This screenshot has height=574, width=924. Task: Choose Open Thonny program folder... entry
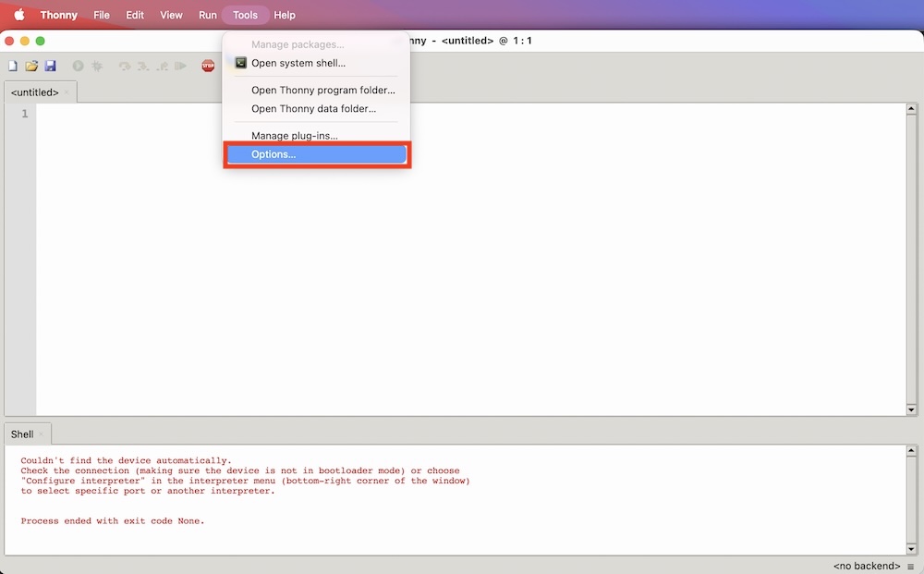pyautogui.click(x=322, y=91)
